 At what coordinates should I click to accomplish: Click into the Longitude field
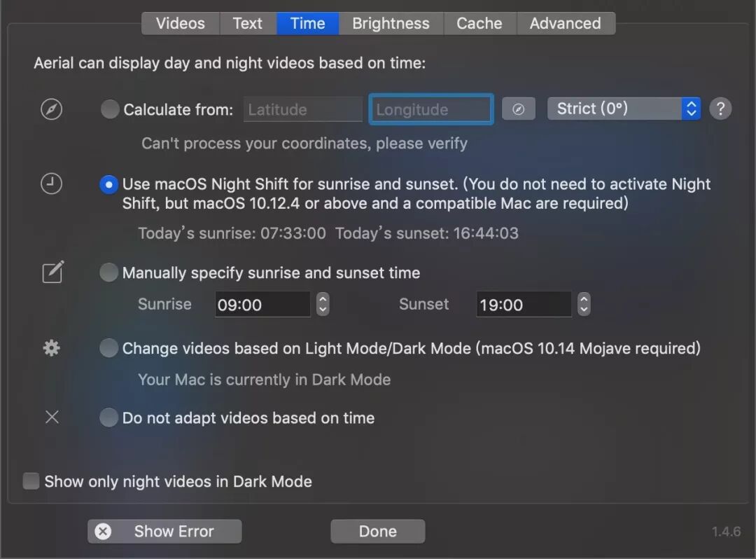pos(431,109)
